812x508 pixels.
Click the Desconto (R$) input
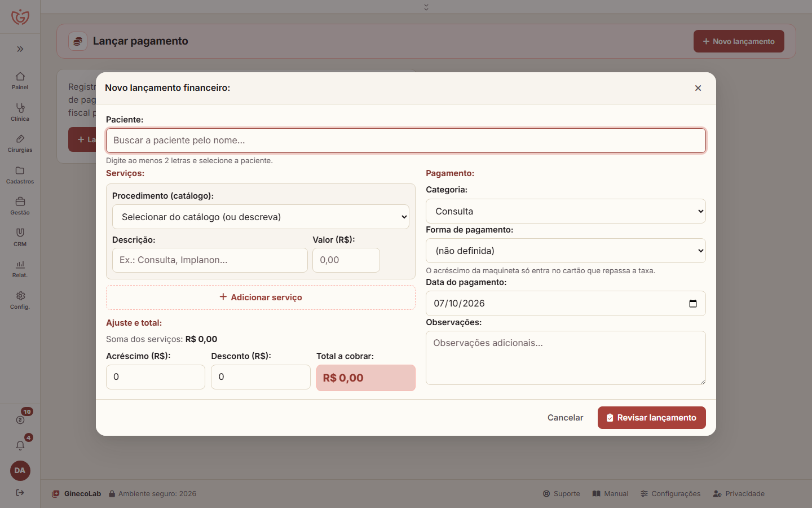click(x=261, y=377)
